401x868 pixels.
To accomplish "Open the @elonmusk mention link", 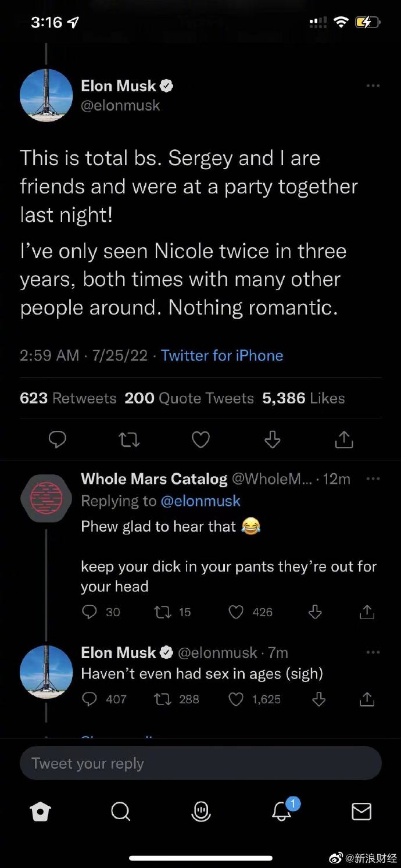I will 200,501.
